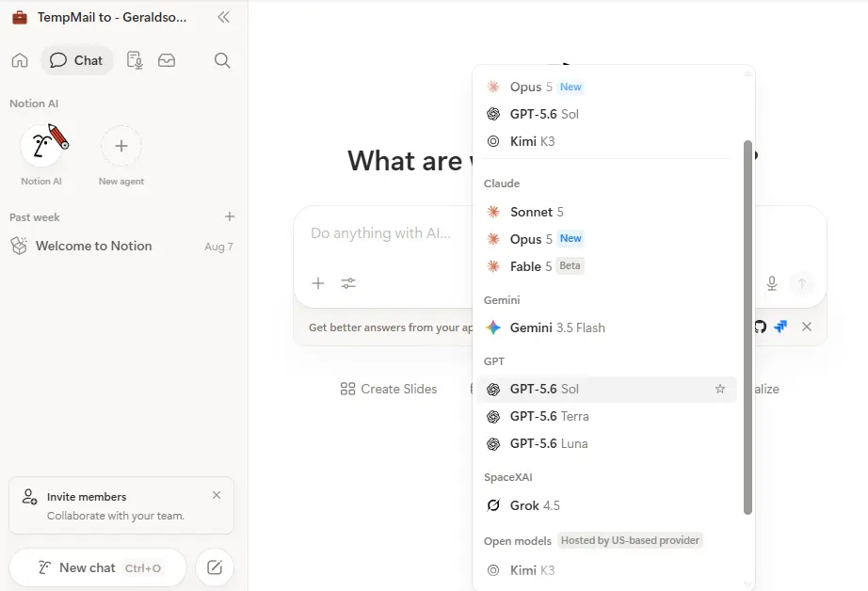Submit the prompt with arrow button

(801, 283)
